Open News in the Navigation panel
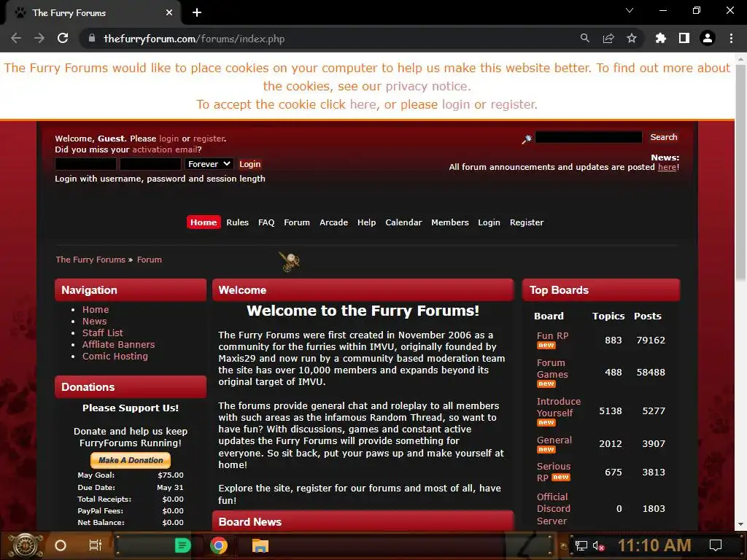Viewport: 747px width, 560px height. point(94,321)
